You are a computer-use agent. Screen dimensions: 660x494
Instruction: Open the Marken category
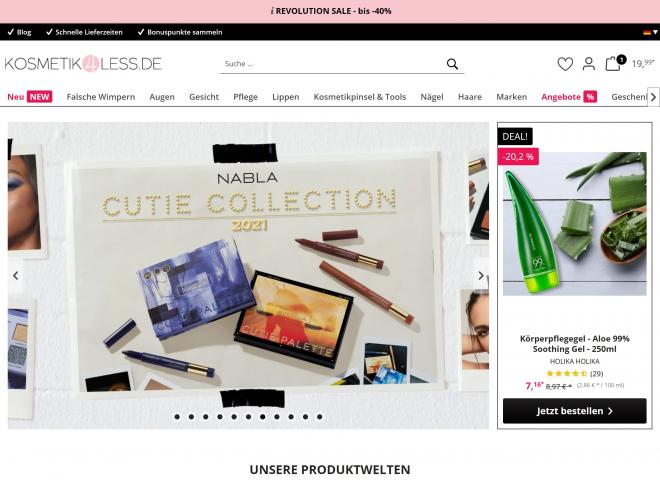click(511, 97)
